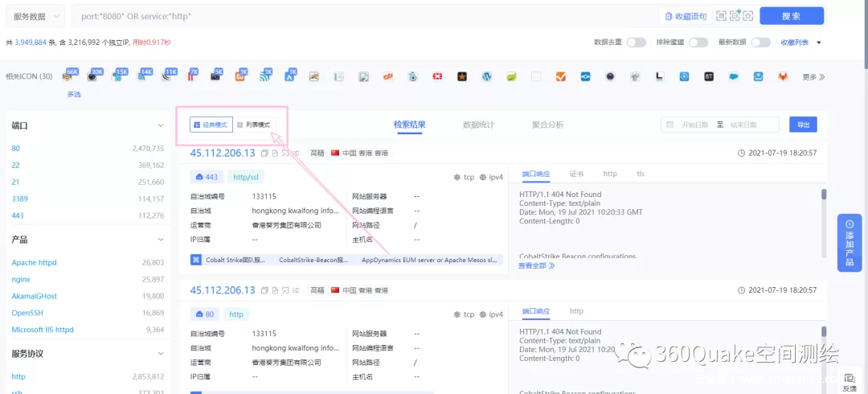The height and width of the screenshot is (394, 868).
Task: Expand 更多 related icons
Action: point(813,77)
